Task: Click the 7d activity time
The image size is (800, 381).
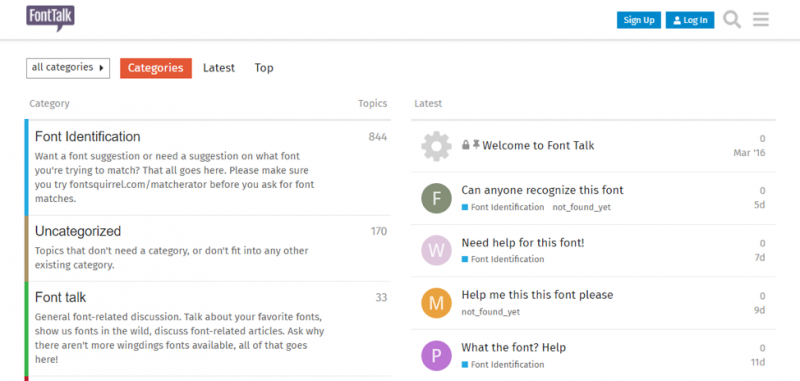Action: [760, 258]
